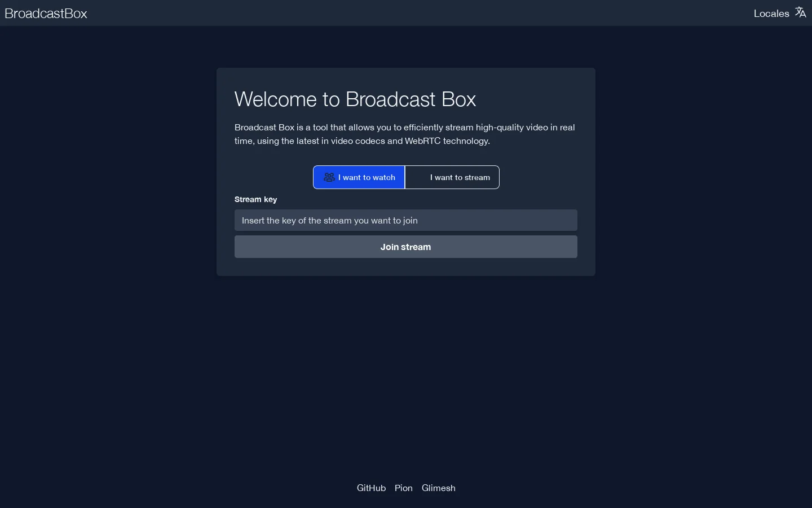Select the 'I want to watch' option
Viewport: 812px width, 508px height.
coord(359,177)
